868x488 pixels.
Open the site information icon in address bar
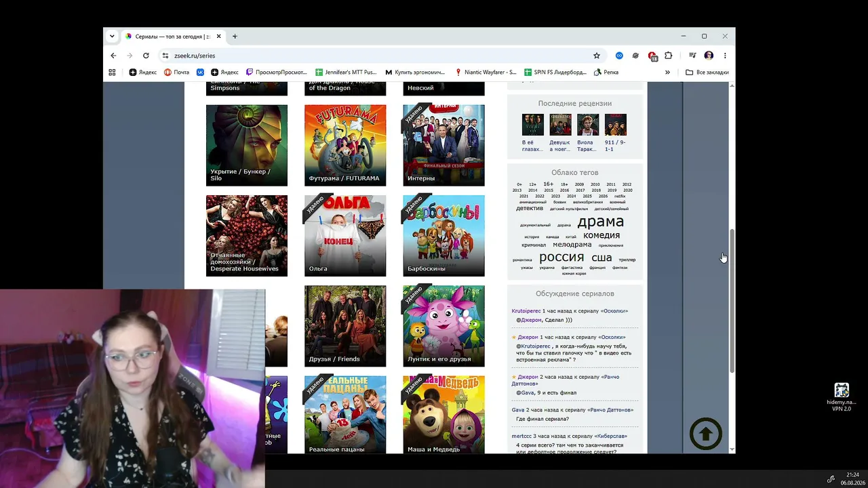(x=165, y=56)
